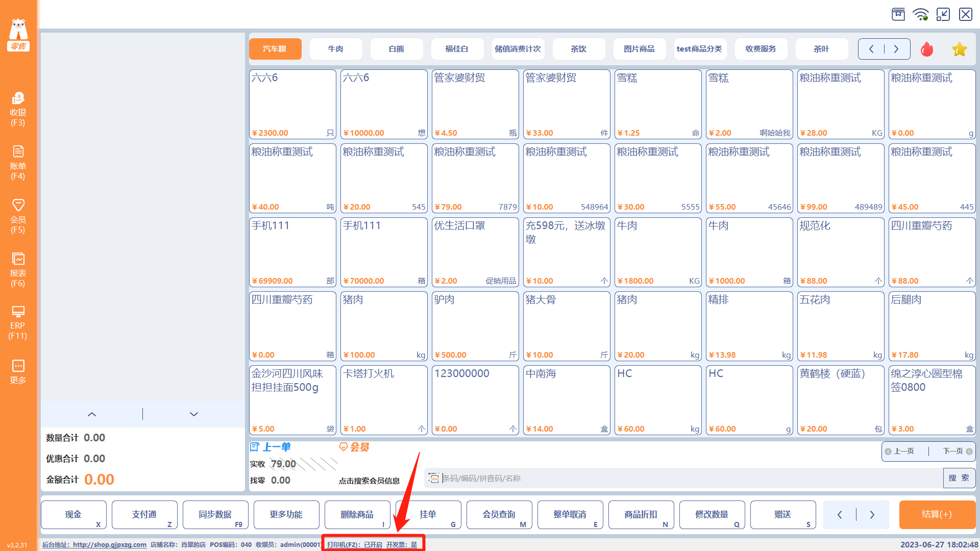Click the 删除商品 button

click(357, 515)
